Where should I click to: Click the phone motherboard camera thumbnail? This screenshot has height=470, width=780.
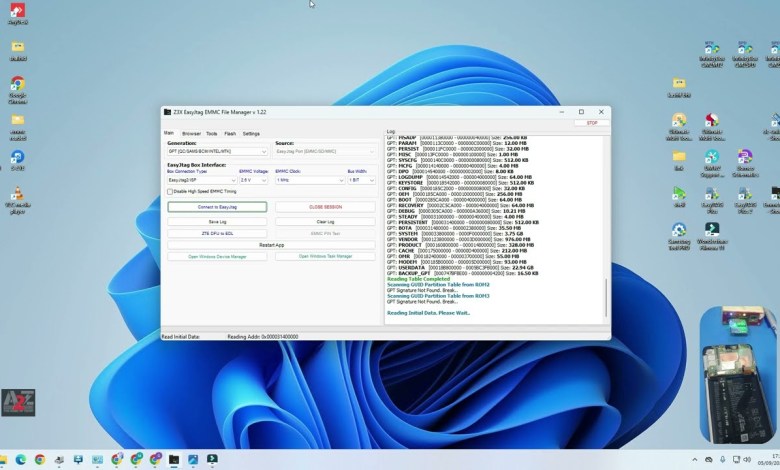[x=738, y=375]
